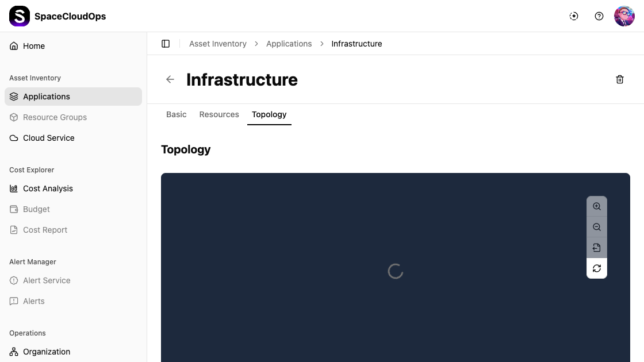This screenshot has width=644, height=362.
Task: Open Home in the sidebar
Action: point(34,46)
